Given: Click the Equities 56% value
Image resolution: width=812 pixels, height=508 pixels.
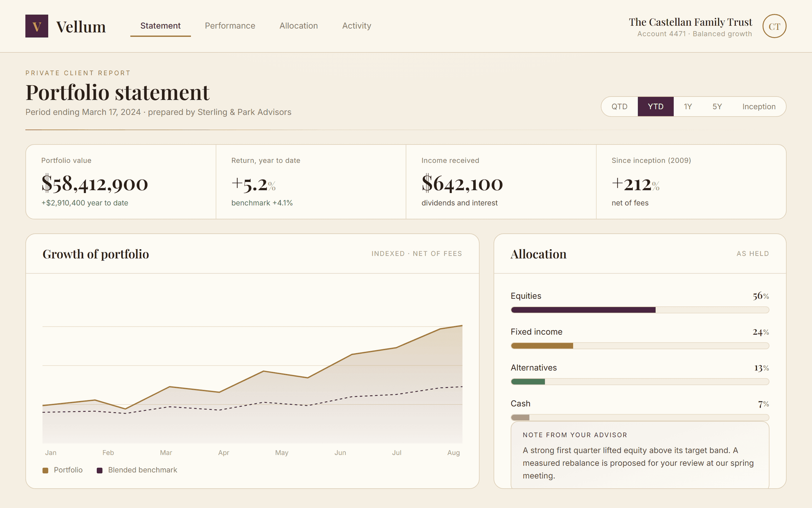Looking at the screenshot, I should pos(761,296).
